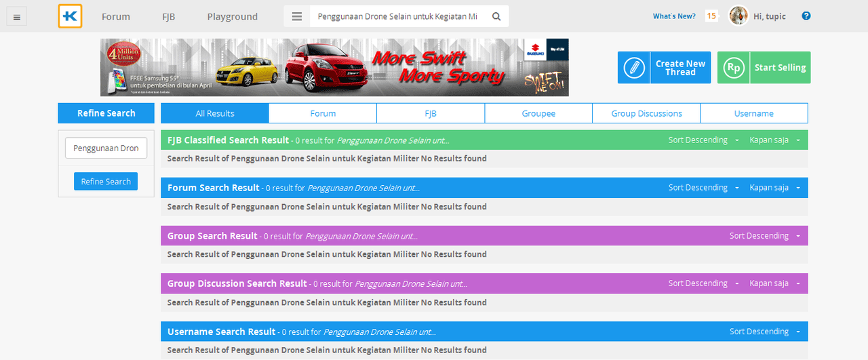Open the hamburger menu at far left

pos(16,17)
